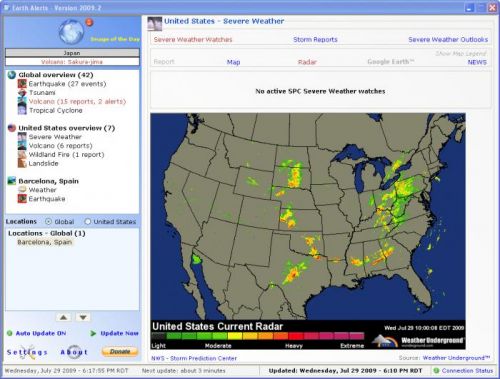Screen dimensions: 500x379
Task: Click the Barcelona, Spain location icon
Action: coord(12,181)
